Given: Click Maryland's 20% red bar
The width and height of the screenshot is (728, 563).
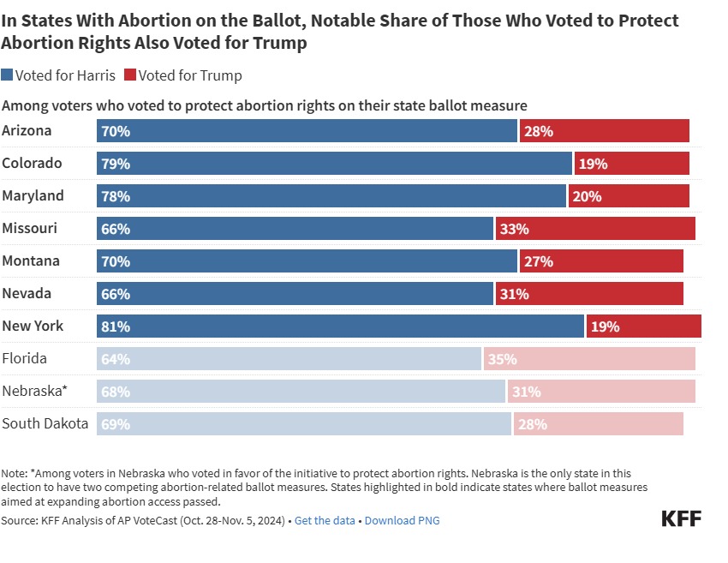Looking at the screenshot, I should pyautogui.click(x=629, y=196).
